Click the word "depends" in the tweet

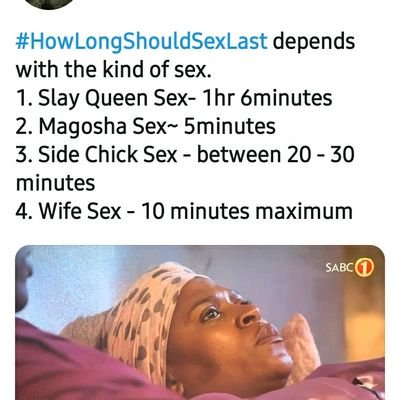tap(314, 42)
